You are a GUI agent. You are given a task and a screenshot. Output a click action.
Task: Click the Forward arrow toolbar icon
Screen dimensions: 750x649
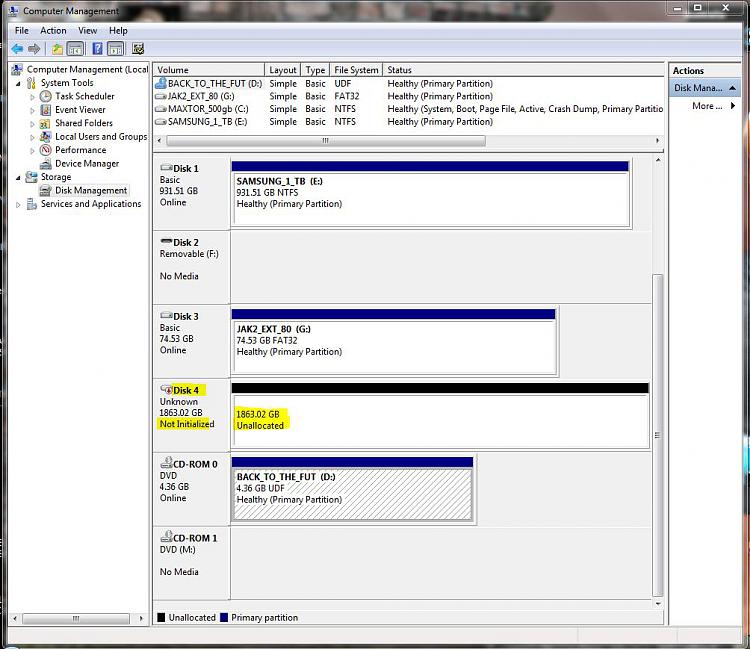(x=34, y=49)
